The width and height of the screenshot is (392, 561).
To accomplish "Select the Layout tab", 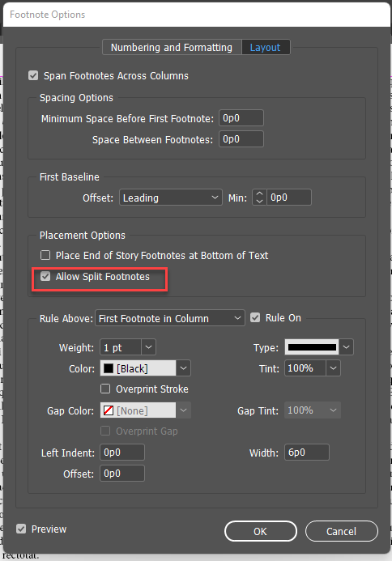I will click(266, 47).
